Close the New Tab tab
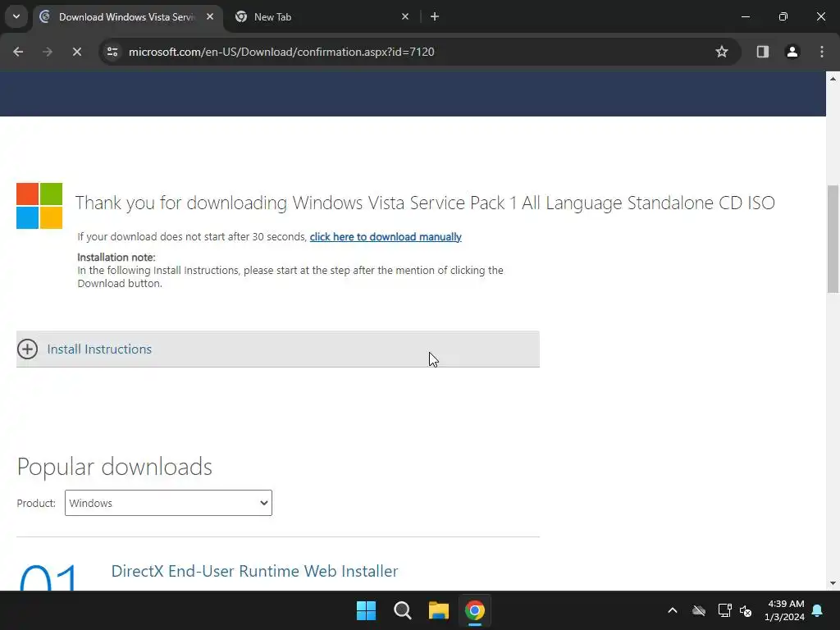840x630 pixels. (405, 16)
